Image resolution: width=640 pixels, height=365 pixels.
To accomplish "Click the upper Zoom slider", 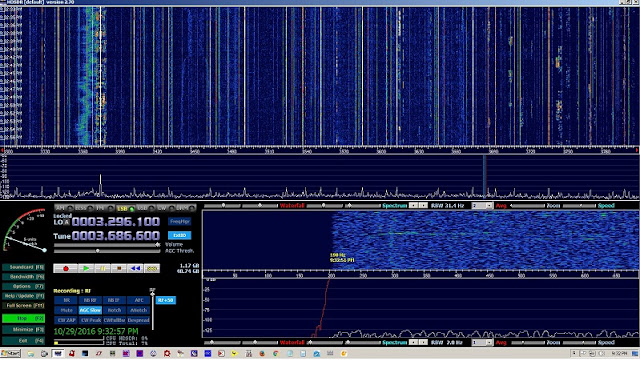I will pos(527,206).
